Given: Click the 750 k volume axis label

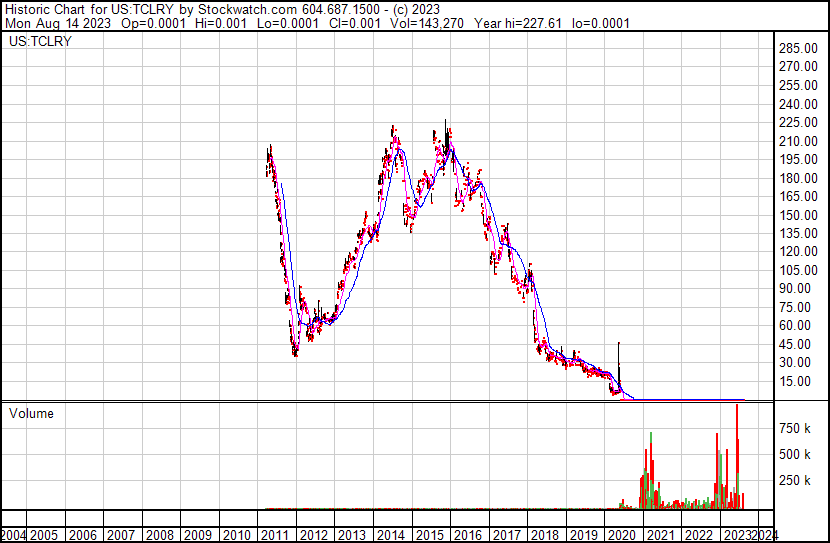Looking at the screenshot, I should [x=796, y=428].
